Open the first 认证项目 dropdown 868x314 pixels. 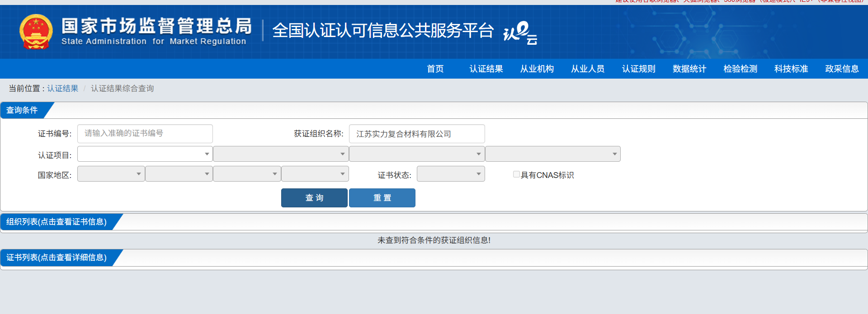pyautogui.click(x=145, y=154)
